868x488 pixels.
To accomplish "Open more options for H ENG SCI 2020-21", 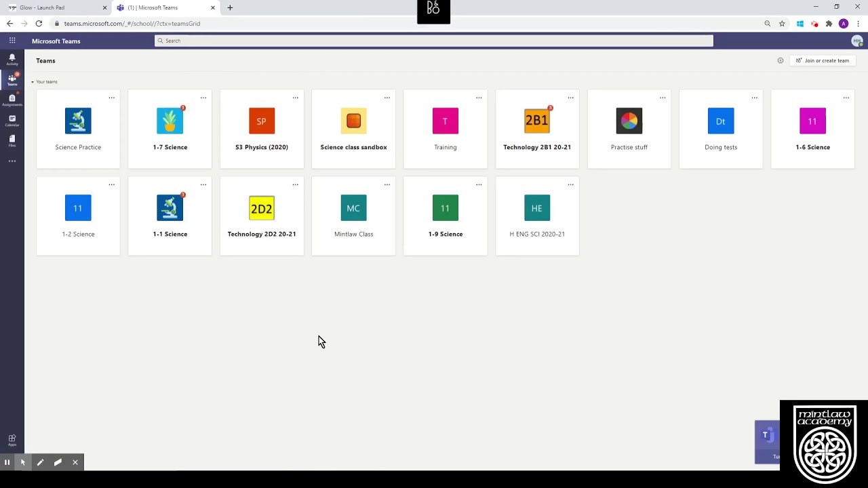I will pos(571,184).
